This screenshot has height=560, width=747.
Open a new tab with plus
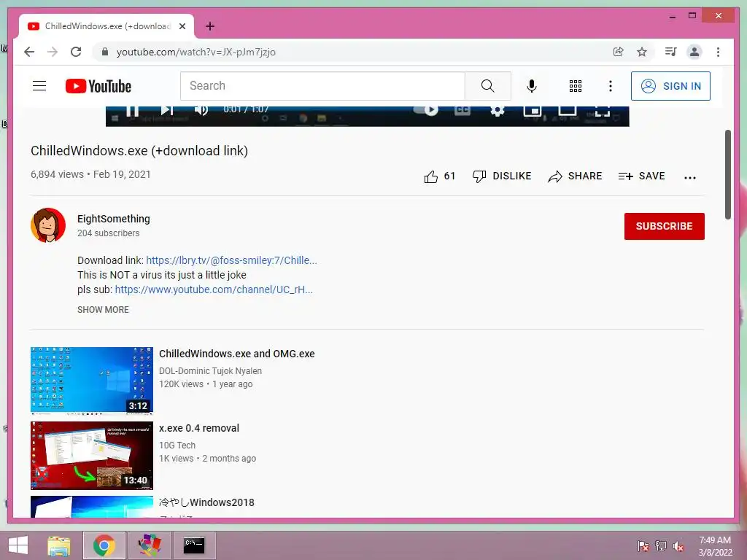click(x=210, y=26)
